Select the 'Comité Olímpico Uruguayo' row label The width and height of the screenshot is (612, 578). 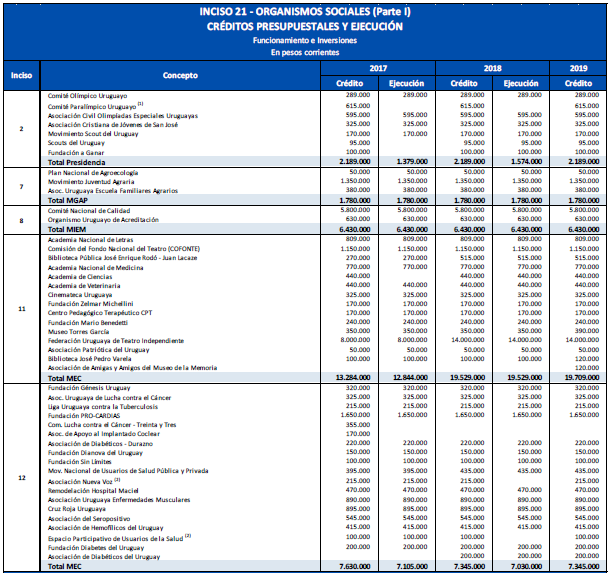(x=87, y=96)
